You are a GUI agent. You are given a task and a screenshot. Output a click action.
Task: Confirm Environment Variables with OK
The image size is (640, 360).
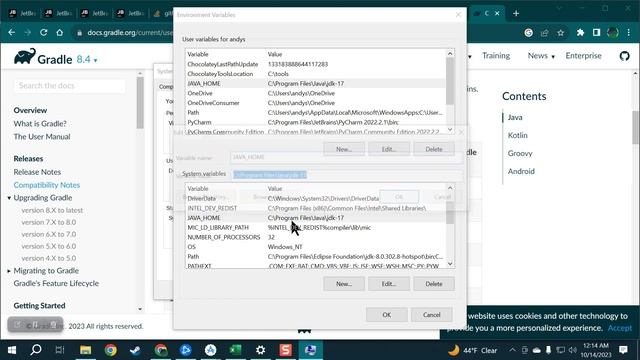pos(387,315)
